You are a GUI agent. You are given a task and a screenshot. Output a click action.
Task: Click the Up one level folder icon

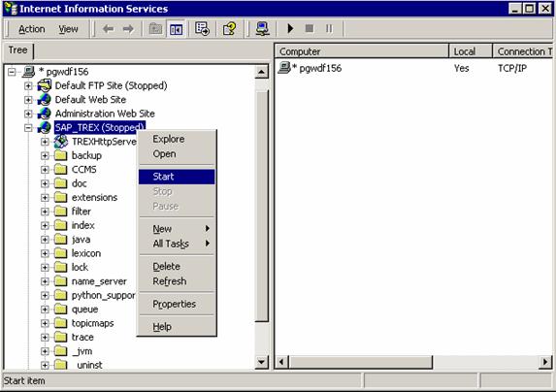point(155,29)
